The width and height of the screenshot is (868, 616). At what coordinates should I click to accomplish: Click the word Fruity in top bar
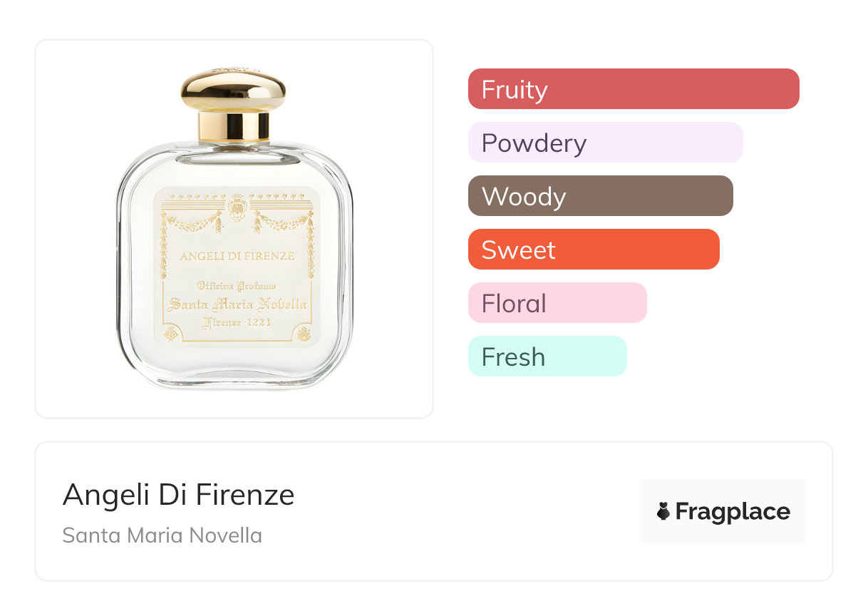pos(515,90)
